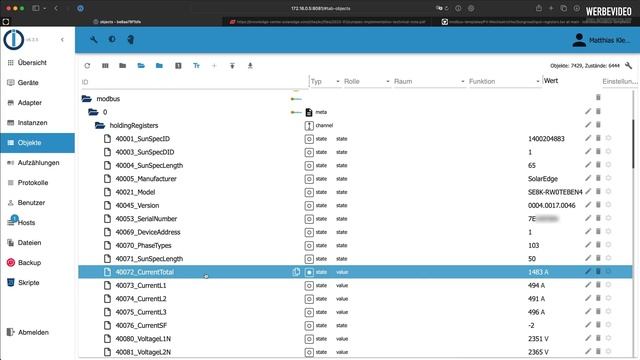640x360 pixels.
Task: Select the 40001_SunSpecID row
Action: [x=355, y=139]
